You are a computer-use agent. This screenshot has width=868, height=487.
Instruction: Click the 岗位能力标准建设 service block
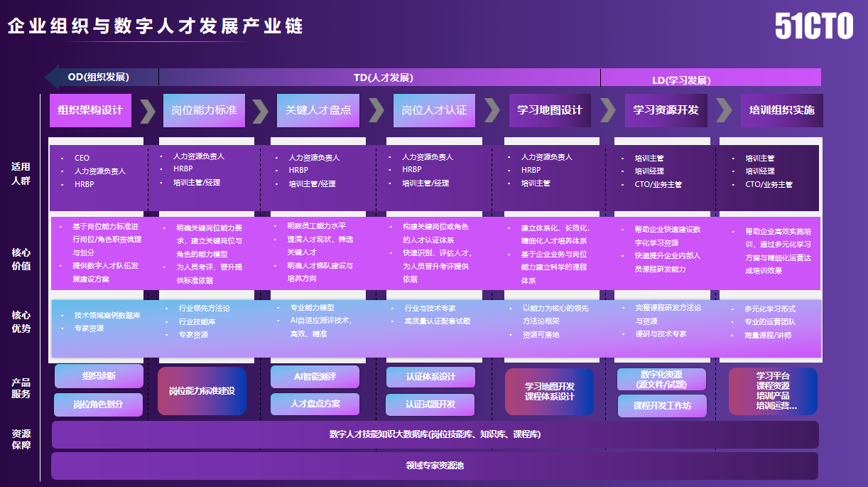click(x=202, y=391)
